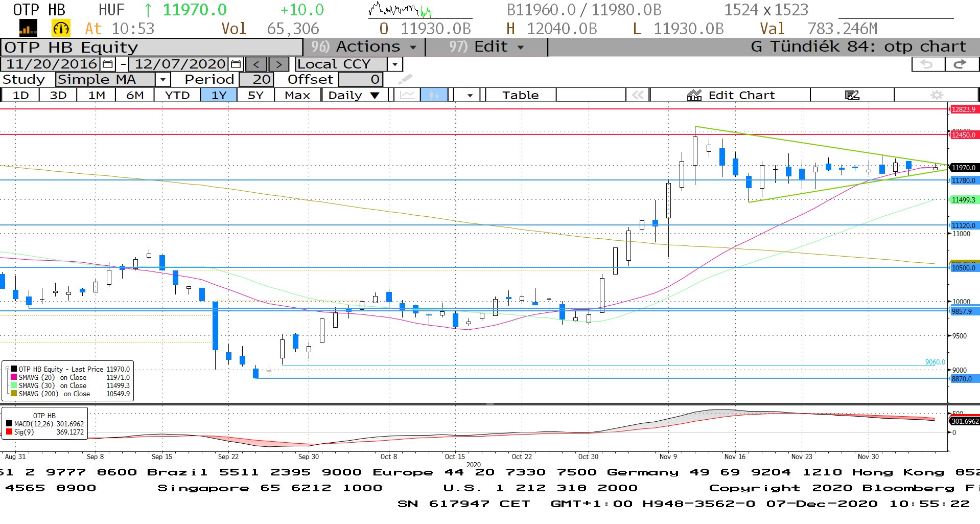Image resolution: width=980 pixels, height=524 pixels.
Task: Click the undo arrow
Action: click(x=928, y=64)
